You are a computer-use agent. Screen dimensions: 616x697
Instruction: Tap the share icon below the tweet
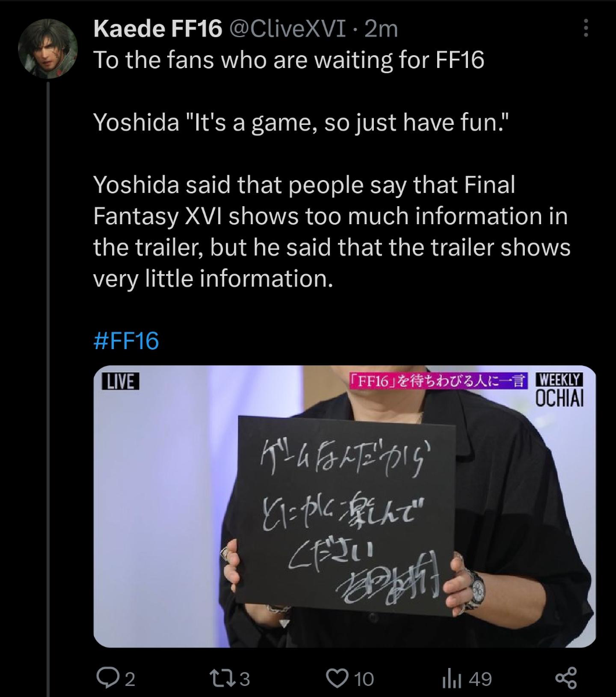pos(567,679)
